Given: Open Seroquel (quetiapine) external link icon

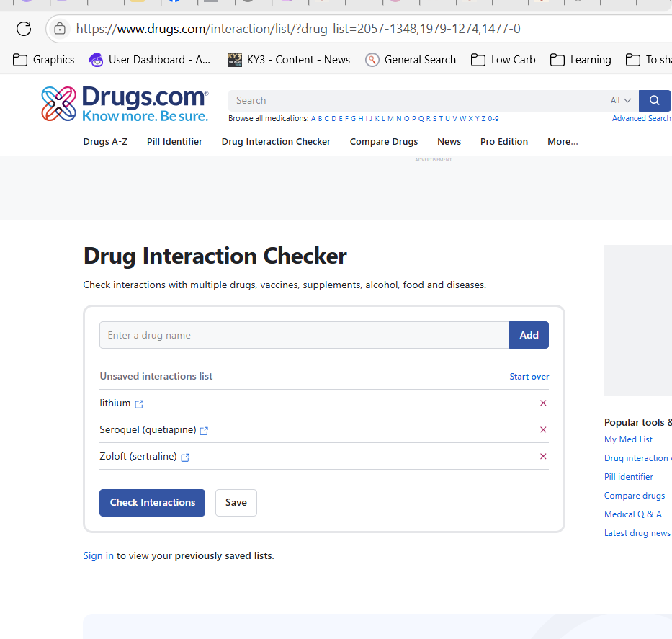Looking at the screenshot, I should pos(204,431).
